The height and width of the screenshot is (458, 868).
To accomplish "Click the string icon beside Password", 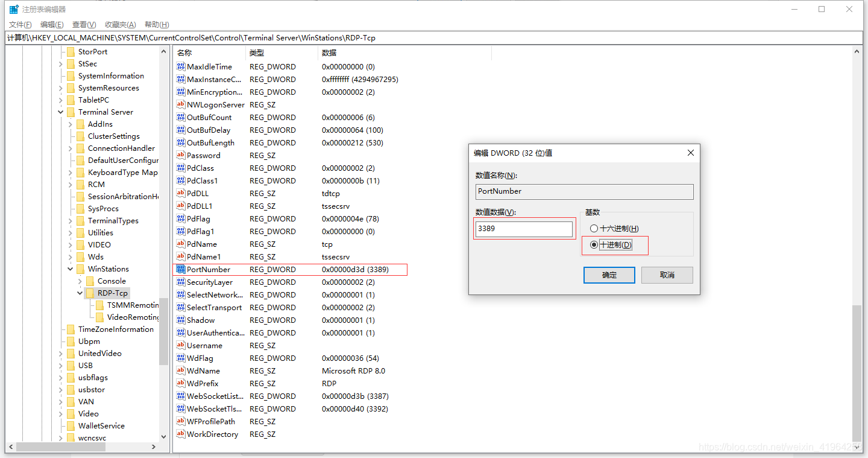I will click(x=181, y=155).
